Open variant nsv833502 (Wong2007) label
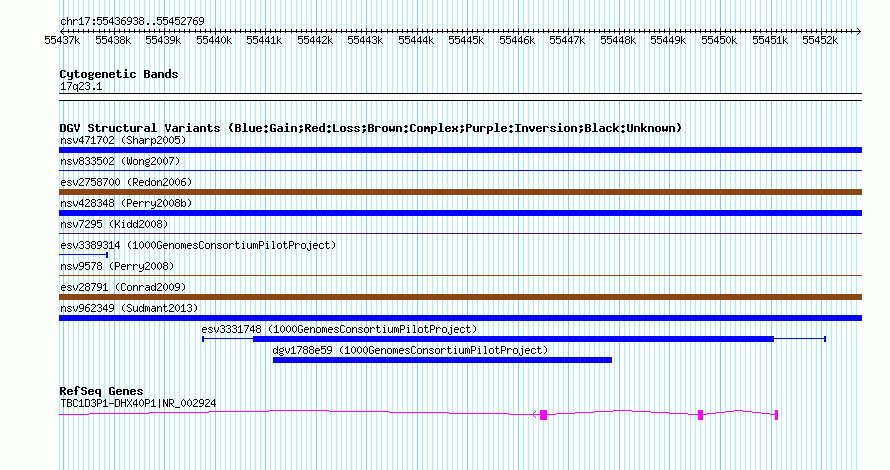 120,161
